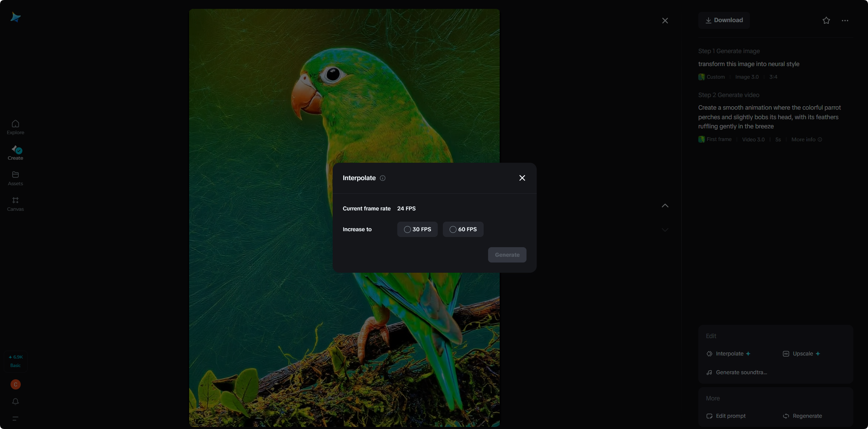The height and width of the screenshot is (429, 868).
Task: Download the generated video
Action: 724,20
